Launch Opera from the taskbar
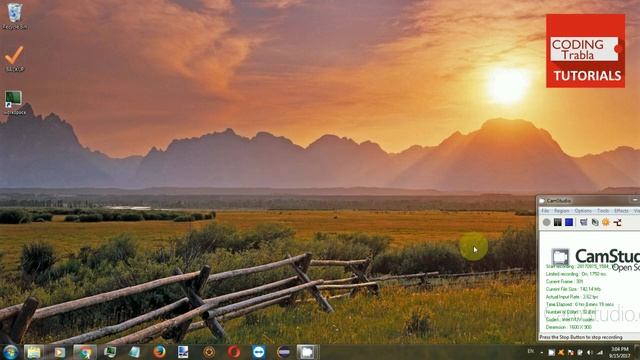640x360 pixels. tap(233, 352)
